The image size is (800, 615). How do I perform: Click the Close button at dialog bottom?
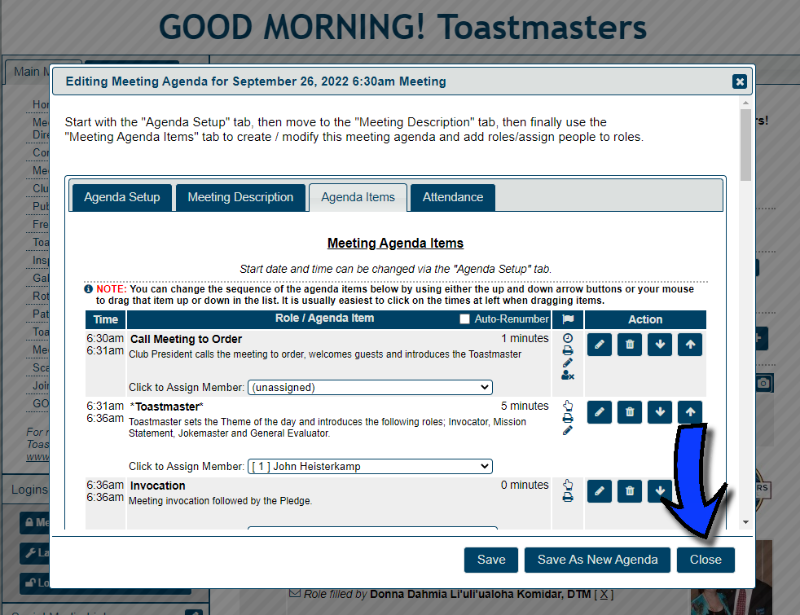(x=705, y=560)
